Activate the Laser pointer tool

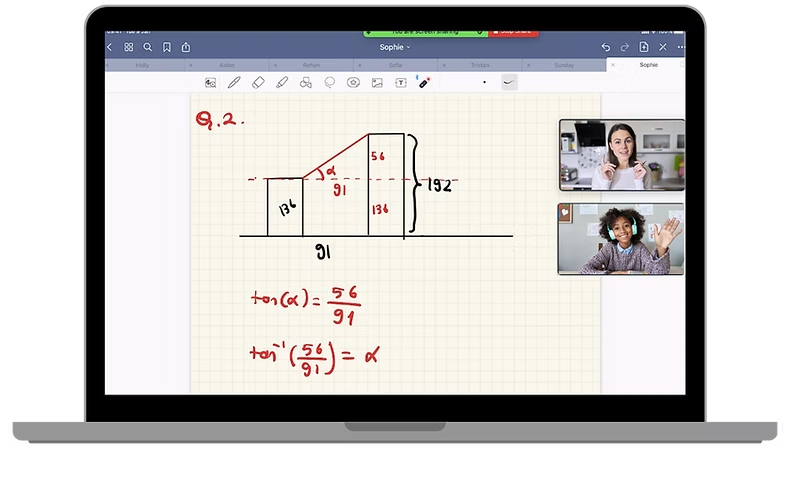(x=424, y=82)
